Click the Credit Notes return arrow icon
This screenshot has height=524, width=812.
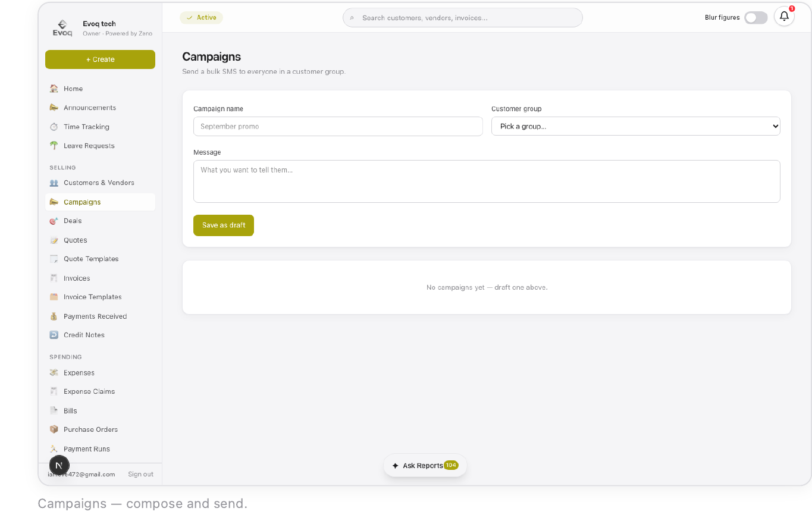54,335
